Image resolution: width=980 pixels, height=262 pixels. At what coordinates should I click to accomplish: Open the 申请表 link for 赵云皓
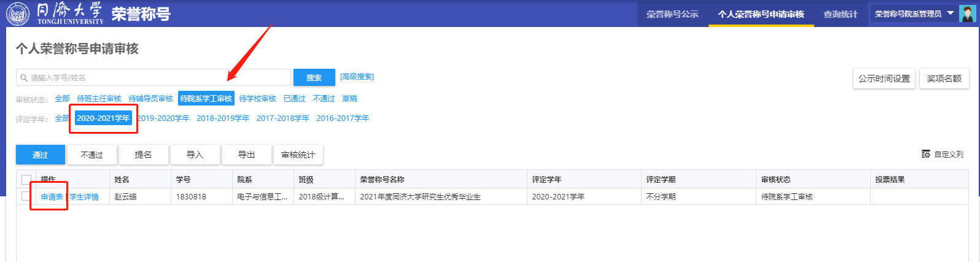pos(52,197)
